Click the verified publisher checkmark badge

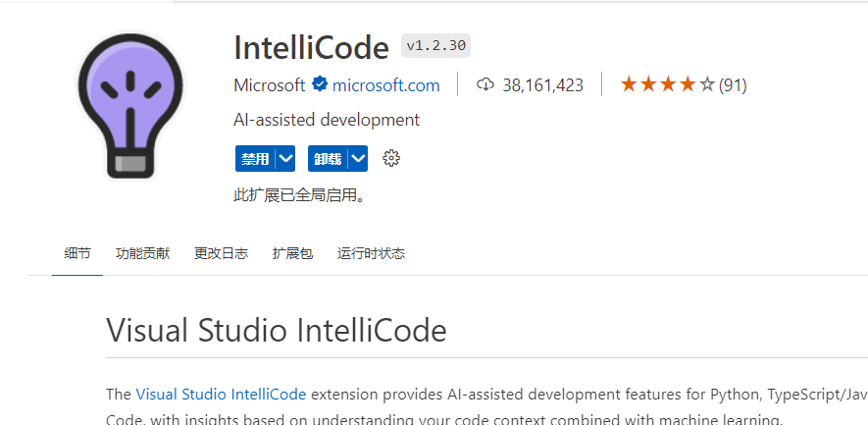320,84
